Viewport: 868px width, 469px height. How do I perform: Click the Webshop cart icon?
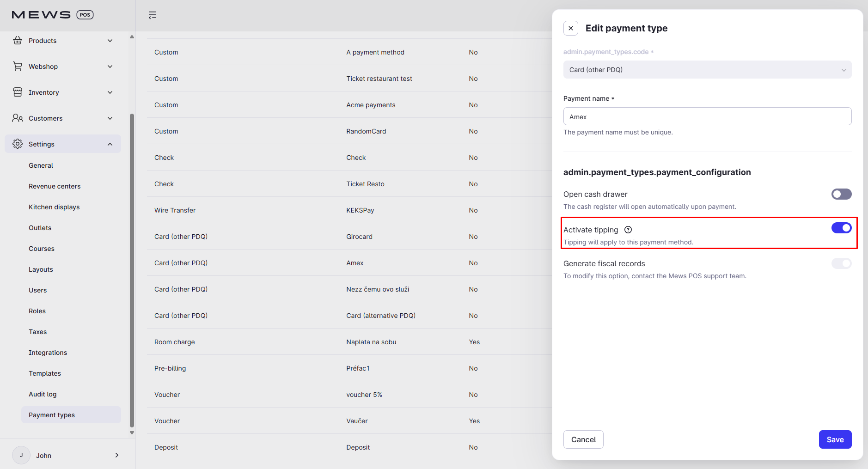point(18,66)
